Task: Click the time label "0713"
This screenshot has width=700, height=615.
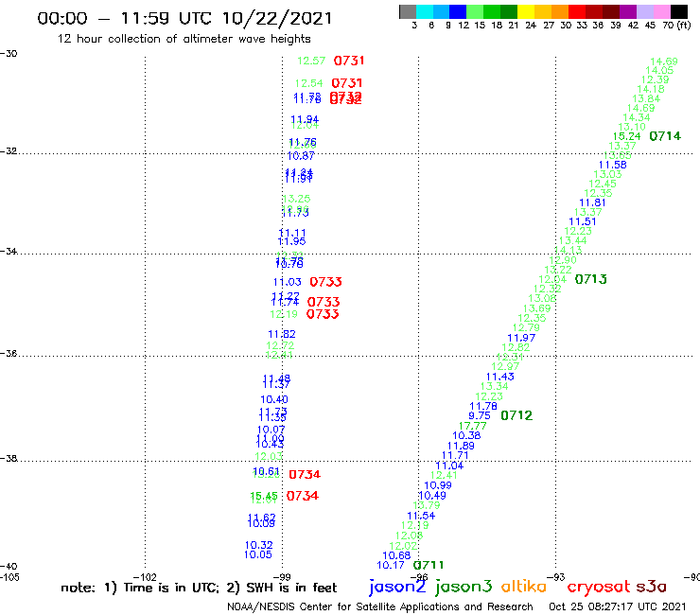Action: point(591,279)
